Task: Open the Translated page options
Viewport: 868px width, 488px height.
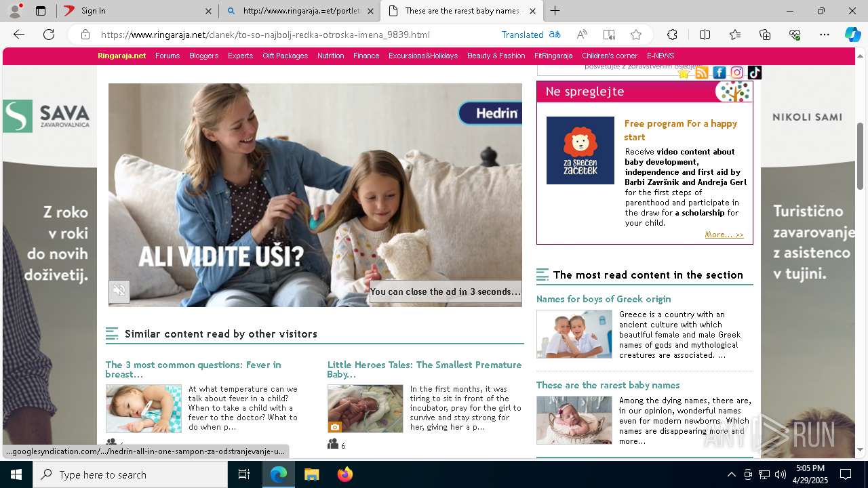Action: (x=531, y=35)
